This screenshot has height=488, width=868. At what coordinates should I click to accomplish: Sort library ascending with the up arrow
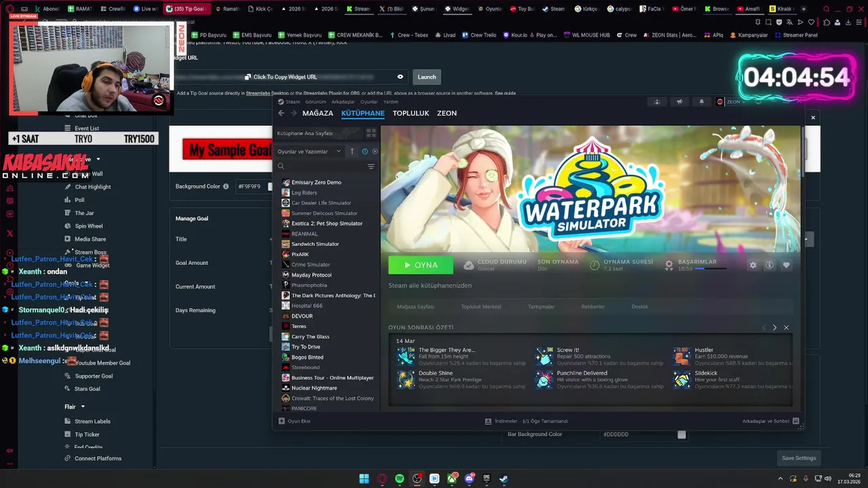click(351, 151)
